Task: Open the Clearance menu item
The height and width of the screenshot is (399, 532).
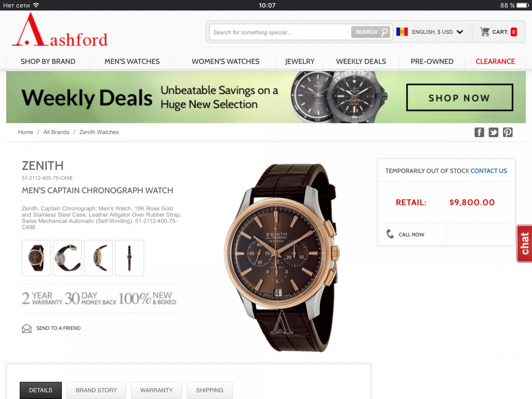Action: pos(495,62)
